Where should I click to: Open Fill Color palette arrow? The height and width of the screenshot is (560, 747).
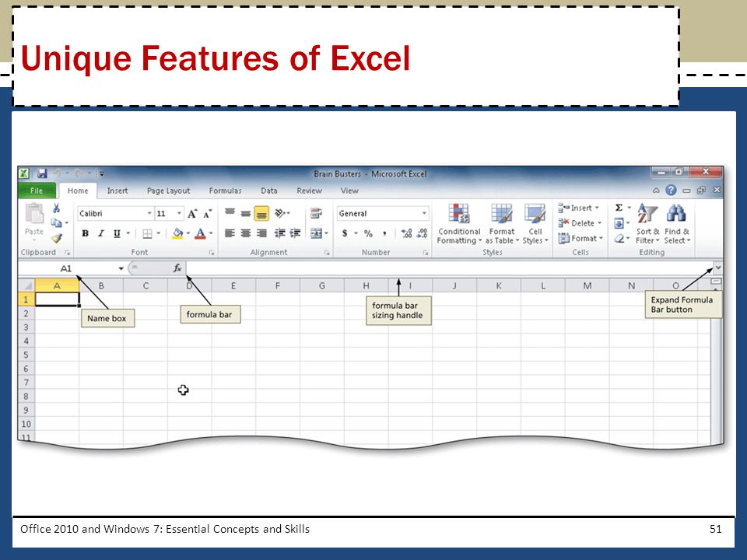tap(188, 233)
